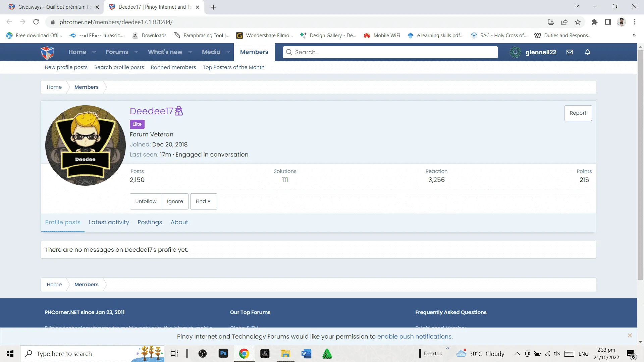This screenshot has height=362, width=644.
Task: Click the Windows taskbar search box
Action: (x=92, y=354)
